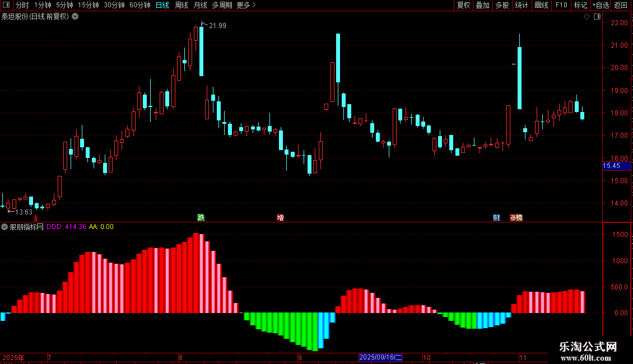Open the 复权 adjustment menu
The height and width of the screenshot is (364, 633).
click(463, 5)
